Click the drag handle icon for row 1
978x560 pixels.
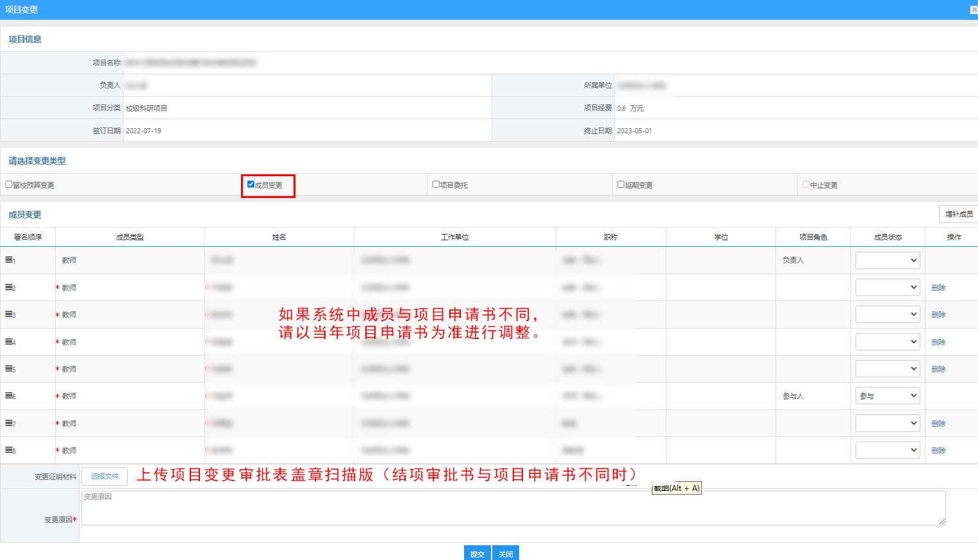pos(10,259)
